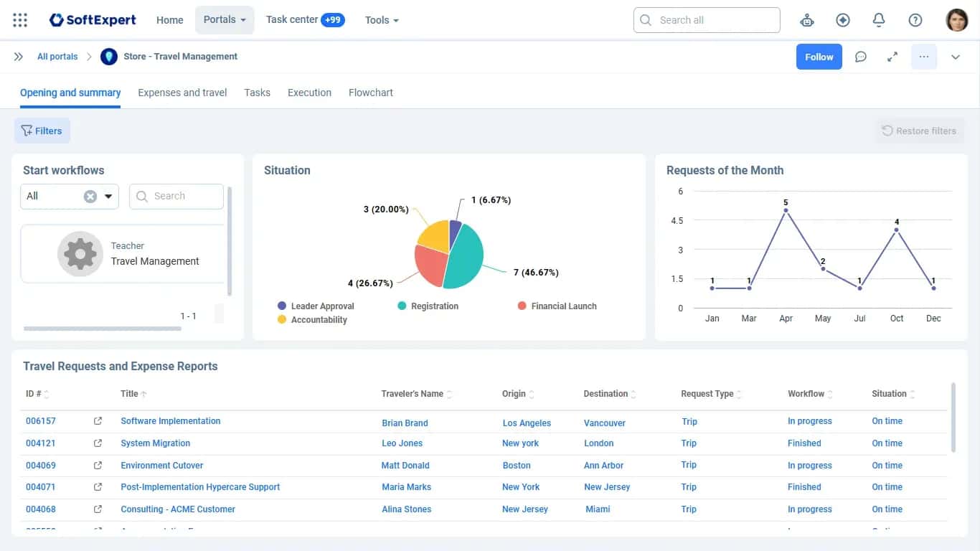The width and height of the screenshot is (980, 551).
Task: Switch to the Tasks tab
Action: pos(257,93)
